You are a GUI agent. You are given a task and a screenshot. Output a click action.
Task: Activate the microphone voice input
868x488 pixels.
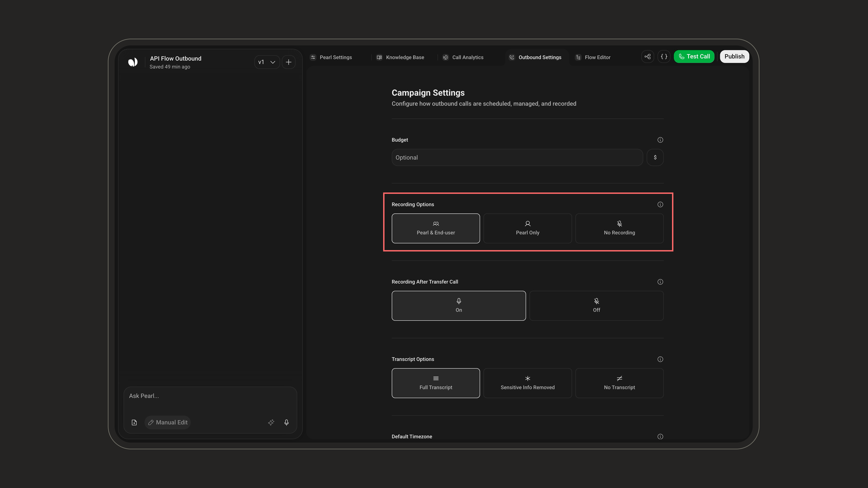coord(286,423)
